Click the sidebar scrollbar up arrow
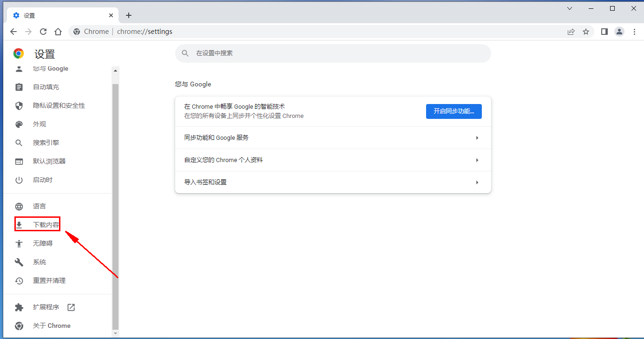Screen dimensions: 644x339 click(116, 70)
